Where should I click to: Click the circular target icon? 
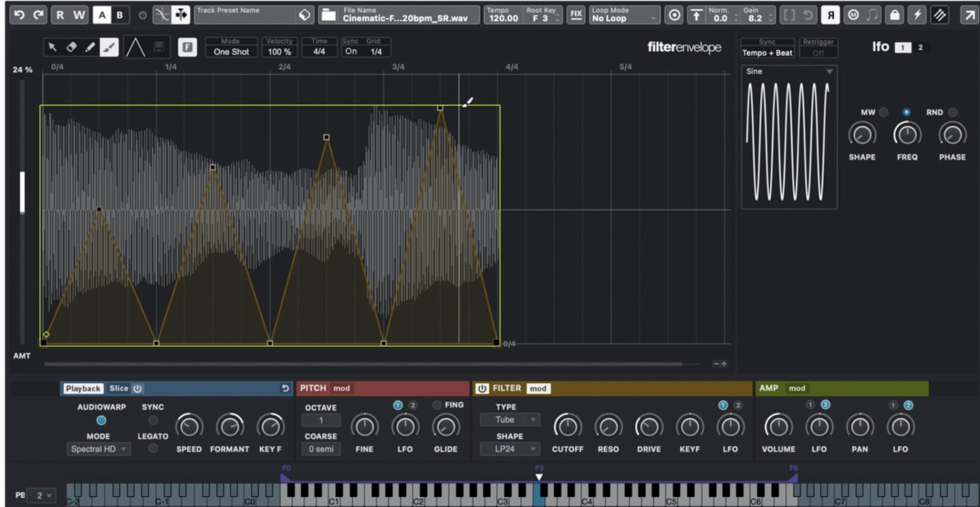coord(674,15)
